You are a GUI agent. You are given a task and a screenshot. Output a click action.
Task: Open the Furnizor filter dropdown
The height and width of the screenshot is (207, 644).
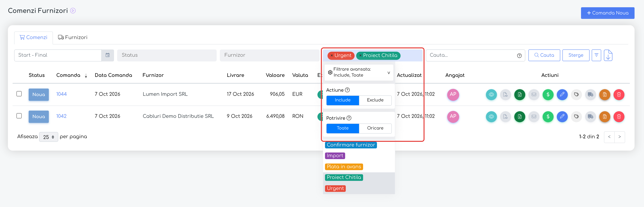click(270, 55)
